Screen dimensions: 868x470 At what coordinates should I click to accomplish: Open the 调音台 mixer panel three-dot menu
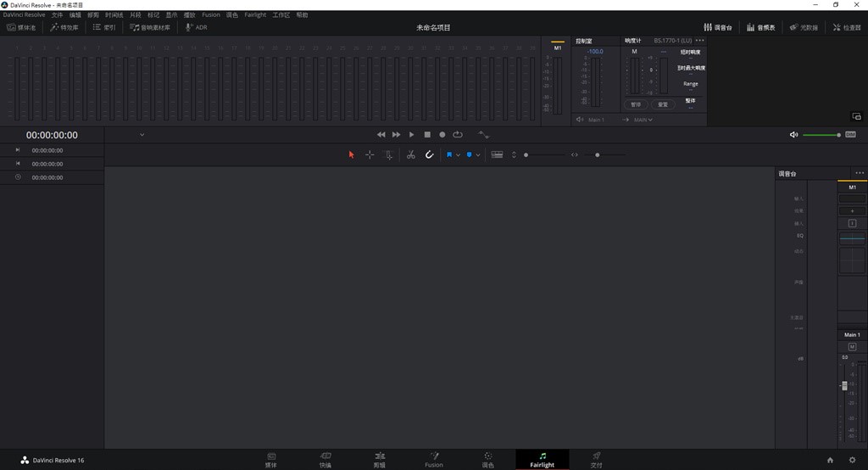point(860,173)
